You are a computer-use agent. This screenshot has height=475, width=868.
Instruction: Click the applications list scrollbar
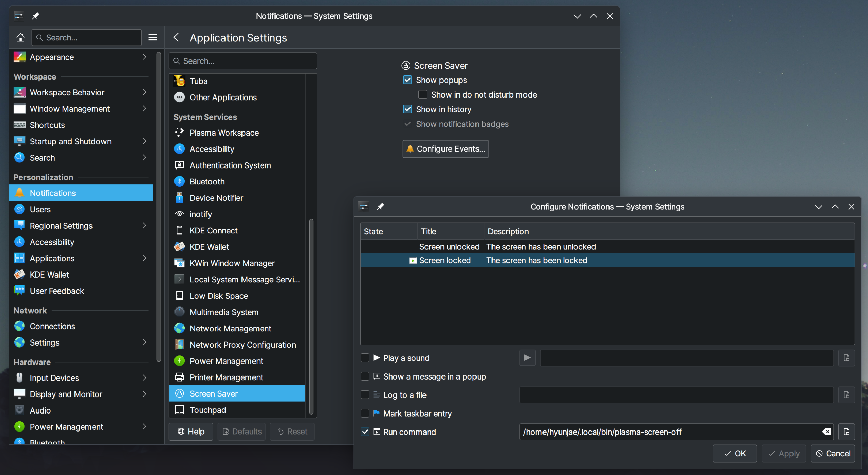point(311,317)
